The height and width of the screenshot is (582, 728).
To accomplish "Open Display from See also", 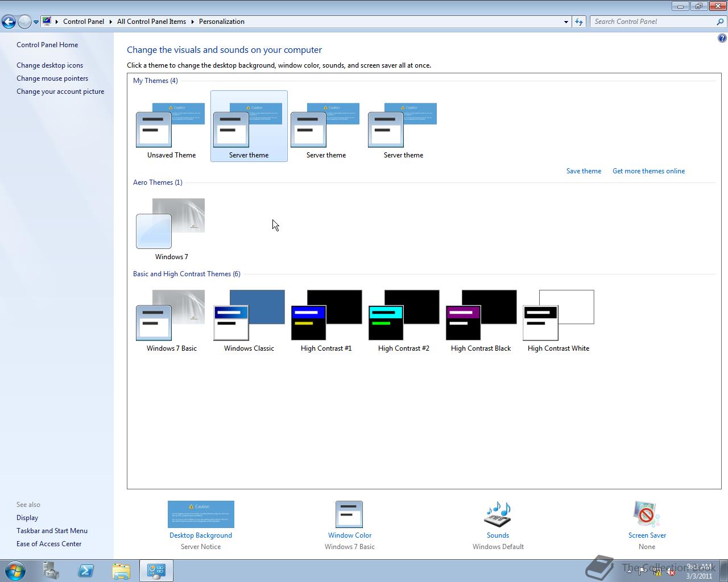I will click(x=27, y=518).
